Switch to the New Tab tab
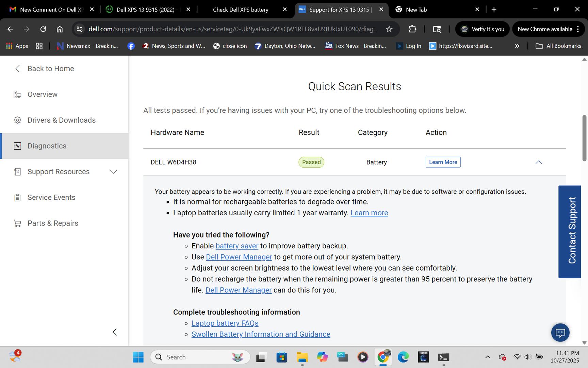588x368 pixels. point(437,10)
